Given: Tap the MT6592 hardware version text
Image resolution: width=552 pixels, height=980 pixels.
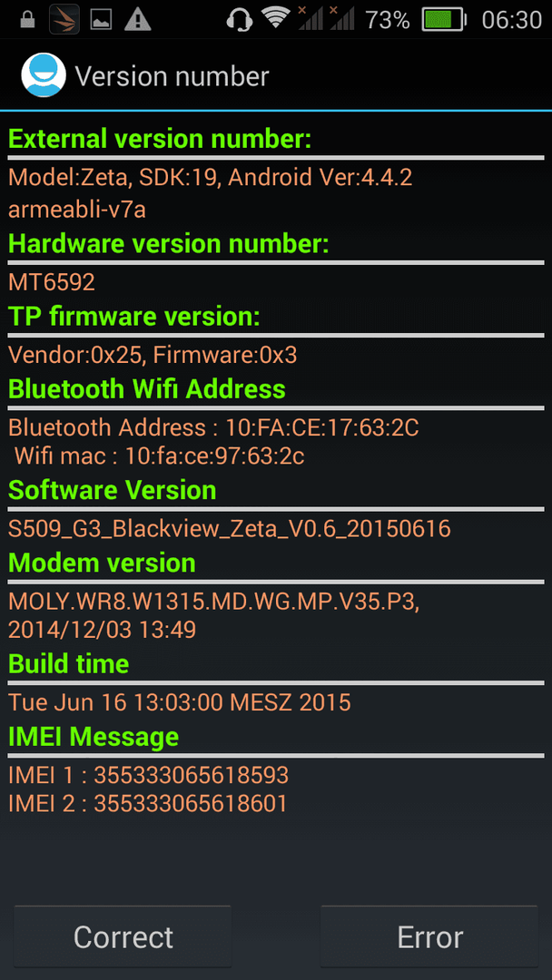Looking at the screenshot, I should (51, 282).
